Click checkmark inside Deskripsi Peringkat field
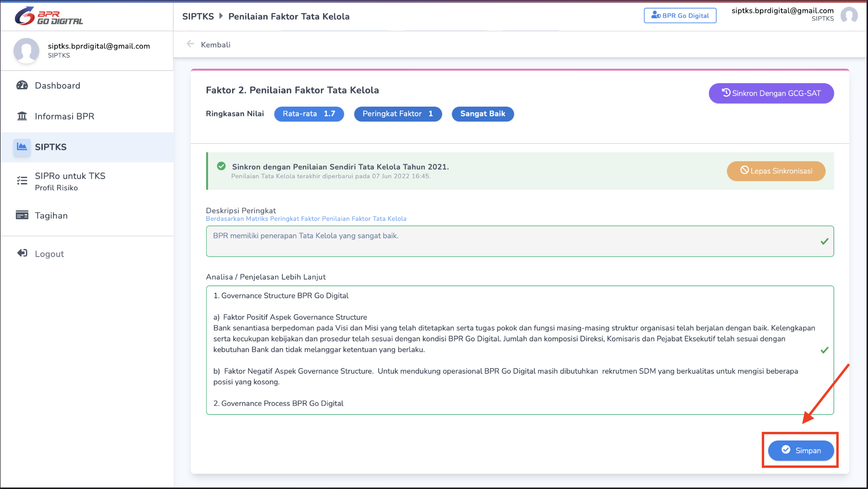Viewport: 868px width, 489px height. (824, 241)
